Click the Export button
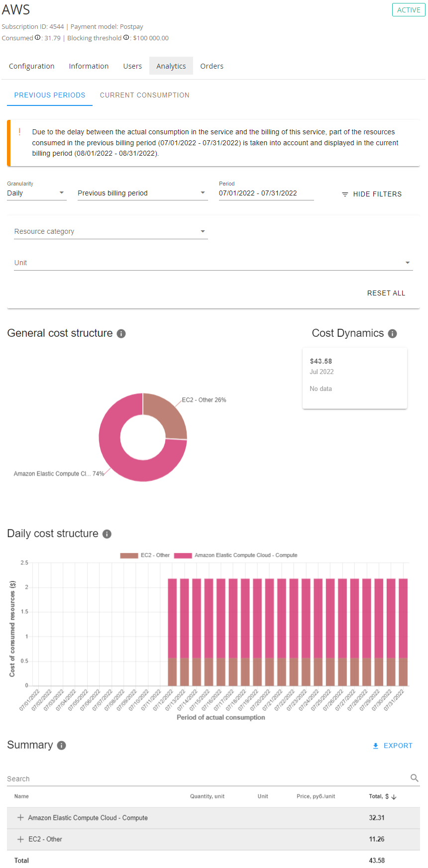Image resolution: width=428 pixels, height=868 pixels. [393, 746]
